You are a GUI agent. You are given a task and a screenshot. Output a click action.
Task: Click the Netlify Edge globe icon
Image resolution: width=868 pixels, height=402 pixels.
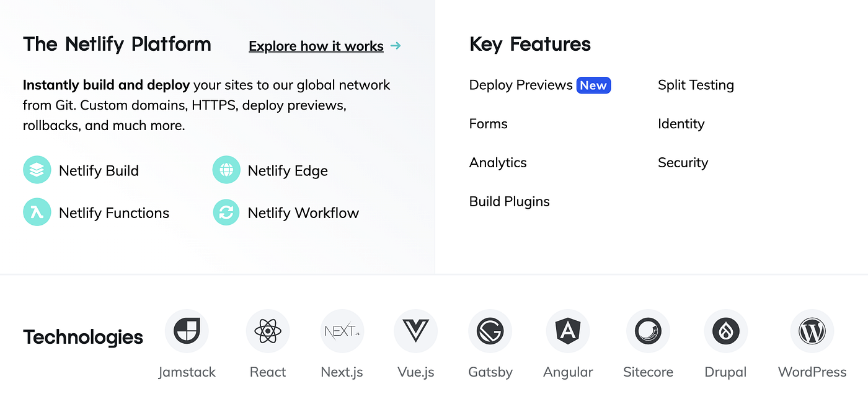226,170
